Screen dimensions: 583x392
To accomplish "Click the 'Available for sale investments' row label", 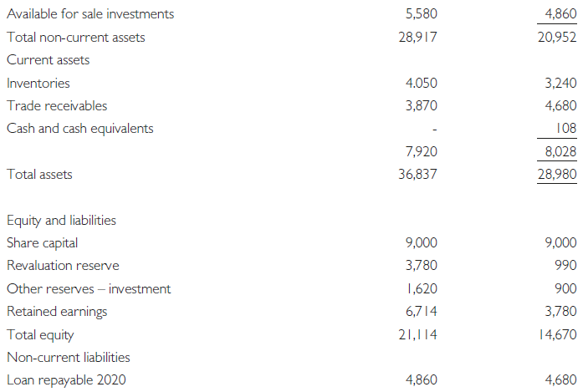I will [90, 14].
